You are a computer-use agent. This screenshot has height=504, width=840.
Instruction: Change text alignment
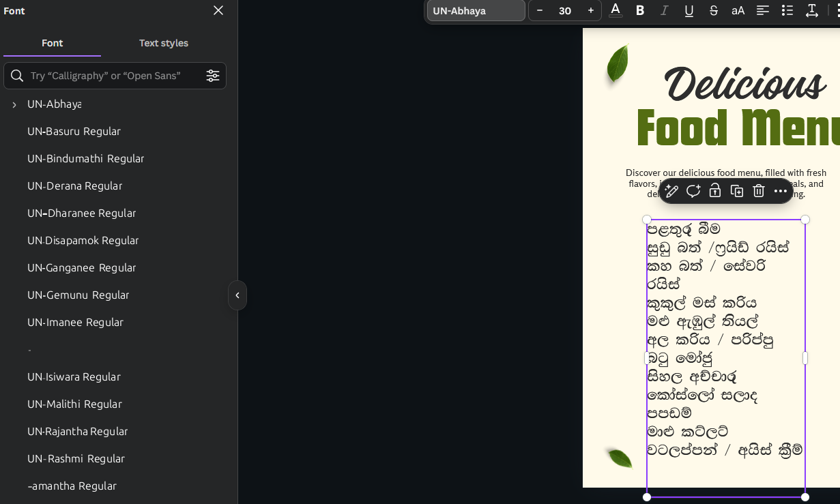[x=763, y=11]
